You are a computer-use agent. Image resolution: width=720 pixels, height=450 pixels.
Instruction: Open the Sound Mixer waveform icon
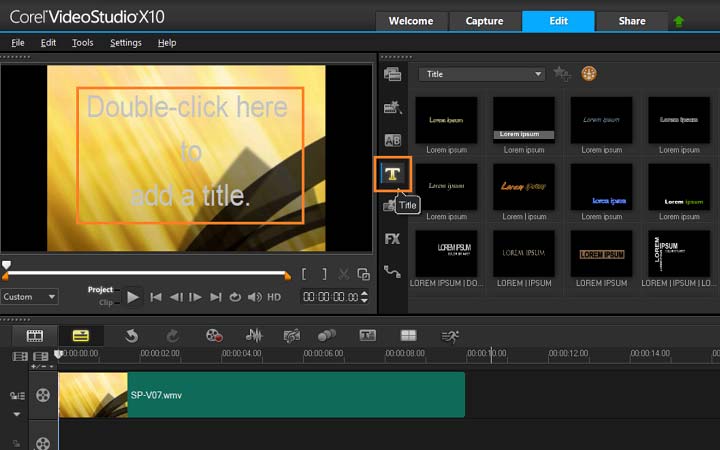point(255,336)
